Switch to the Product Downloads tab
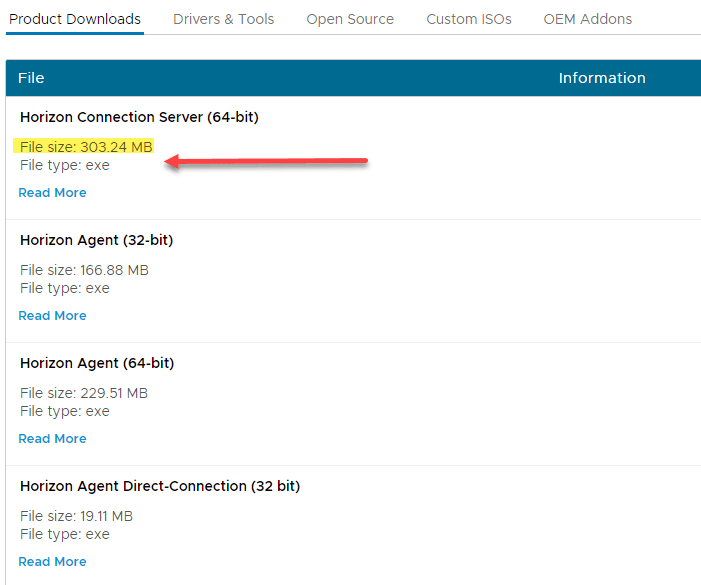701x585 pixels. pyautogui.click(x=75, y=19)
